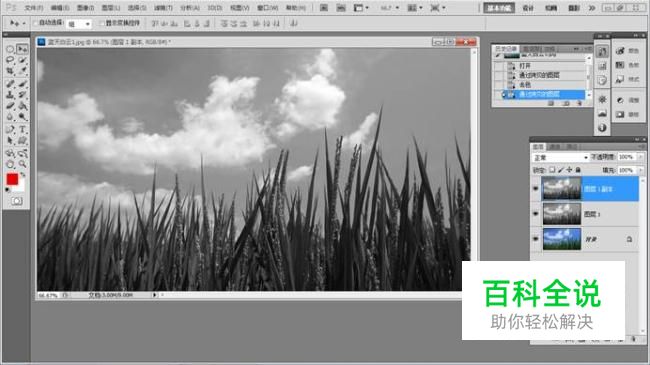Screen dimensions: 650x365
Task: Open the Adjustments panel icon
Action: (x=620, y=100)
